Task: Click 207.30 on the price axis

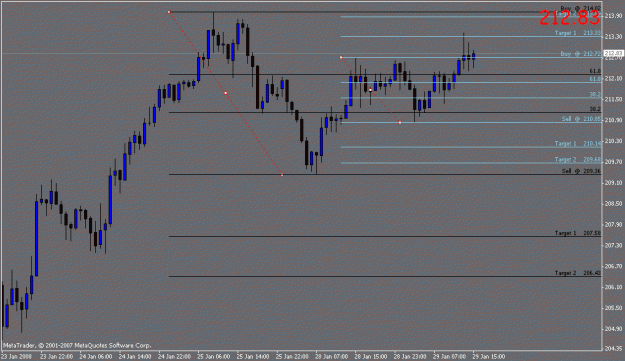Action: [x=613, y=245]
